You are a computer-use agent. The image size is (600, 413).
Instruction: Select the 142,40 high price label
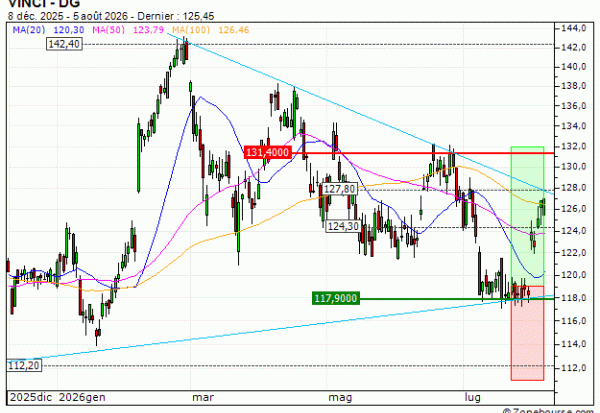[x=64, y=44]
